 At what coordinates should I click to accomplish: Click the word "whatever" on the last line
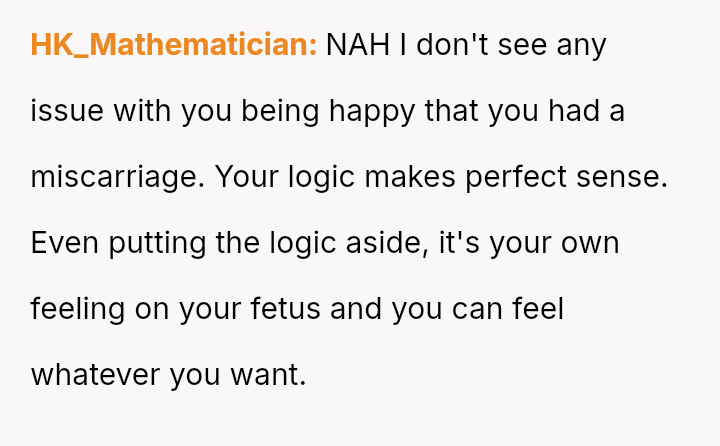[x=95, y=375]
